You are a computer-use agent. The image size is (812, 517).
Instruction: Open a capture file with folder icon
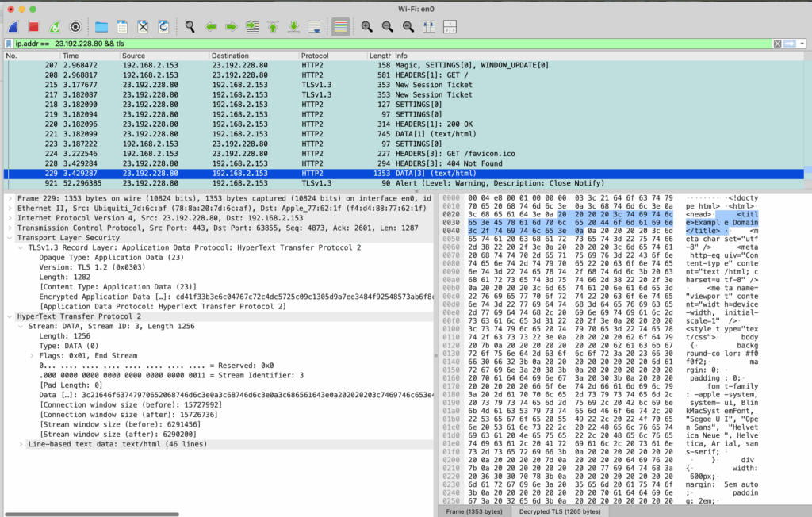point(101,27)
